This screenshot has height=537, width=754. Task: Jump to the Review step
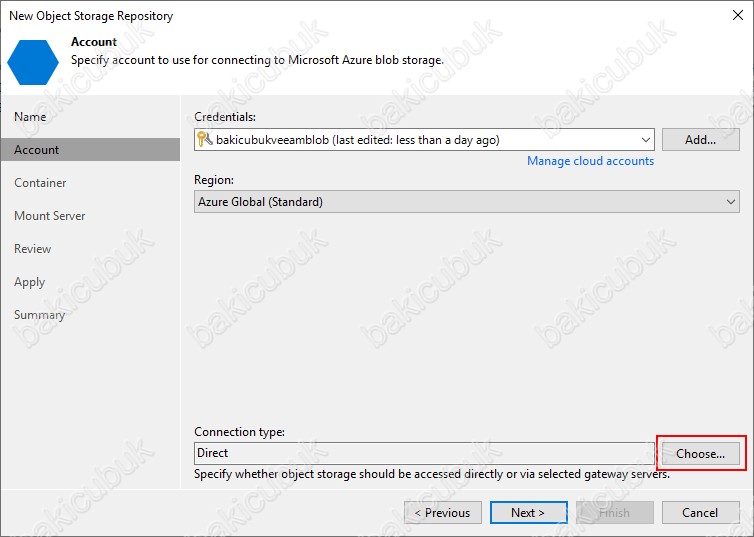pyautogui.click(x=32, y=249)
